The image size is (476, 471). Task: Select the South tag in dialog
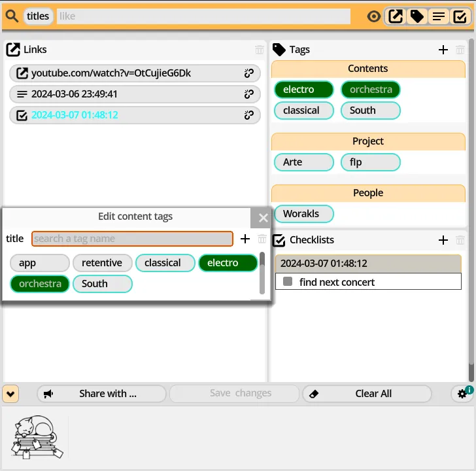tap(103, 284)
